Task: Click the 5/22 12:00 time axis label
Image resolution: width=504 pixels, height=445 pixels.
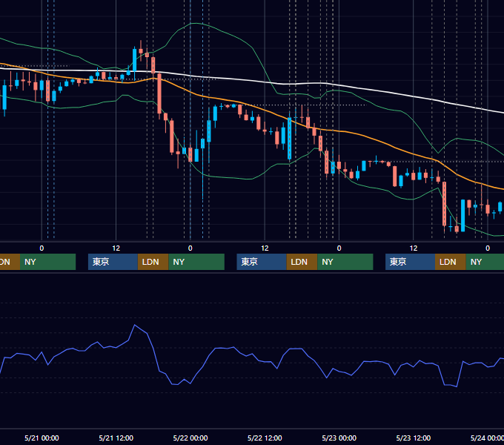Action: pos(265,438)
